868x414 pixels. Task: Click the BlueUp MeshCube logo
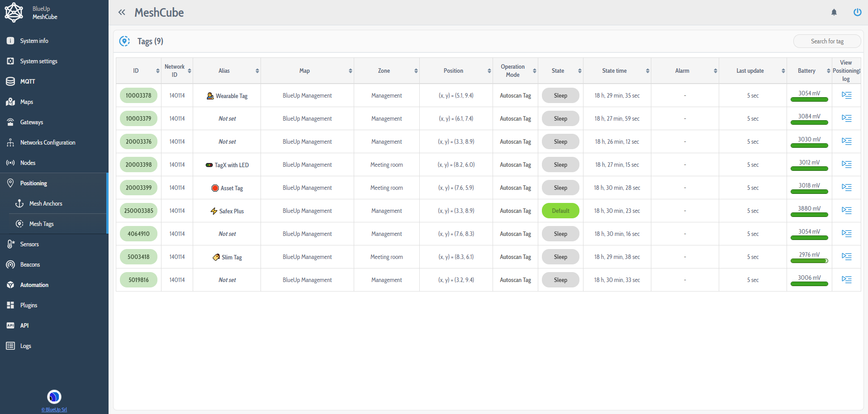pyautogui.click(x=14, y=12)
